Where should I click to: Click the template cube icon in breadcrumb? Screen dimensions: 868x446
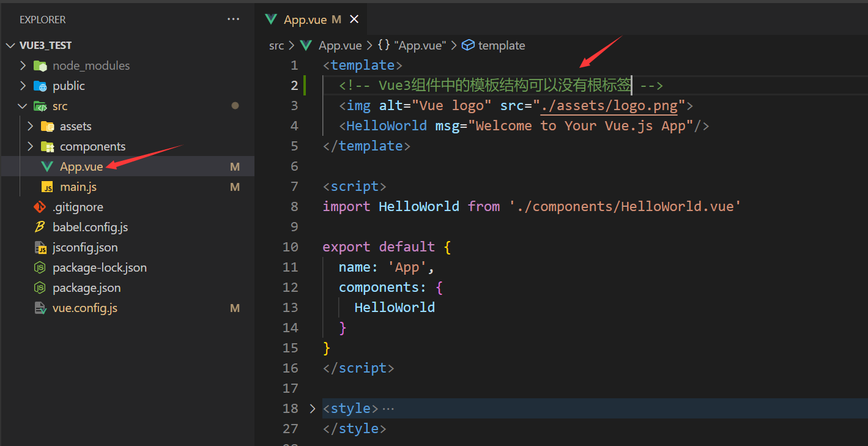468,45
